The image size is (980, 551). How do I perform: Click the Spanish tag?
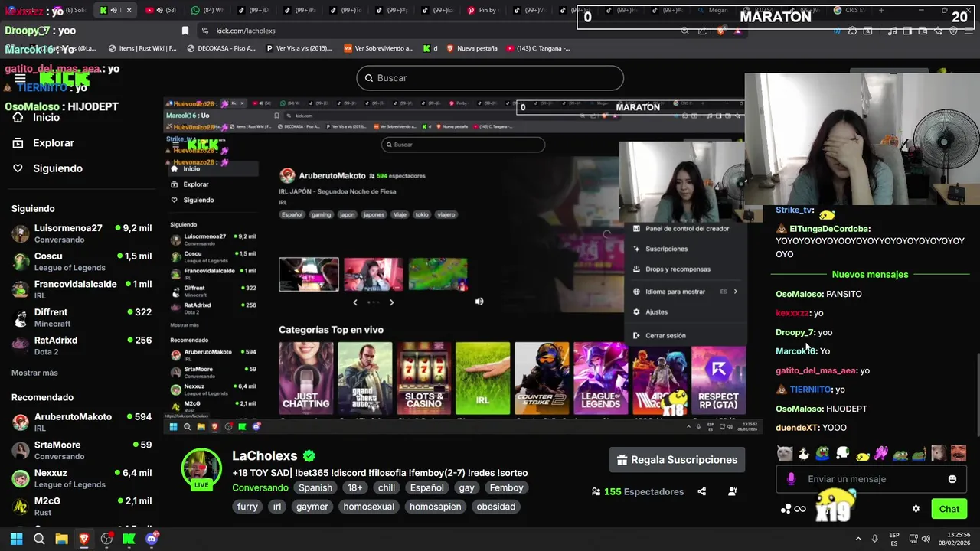point(315,487)
